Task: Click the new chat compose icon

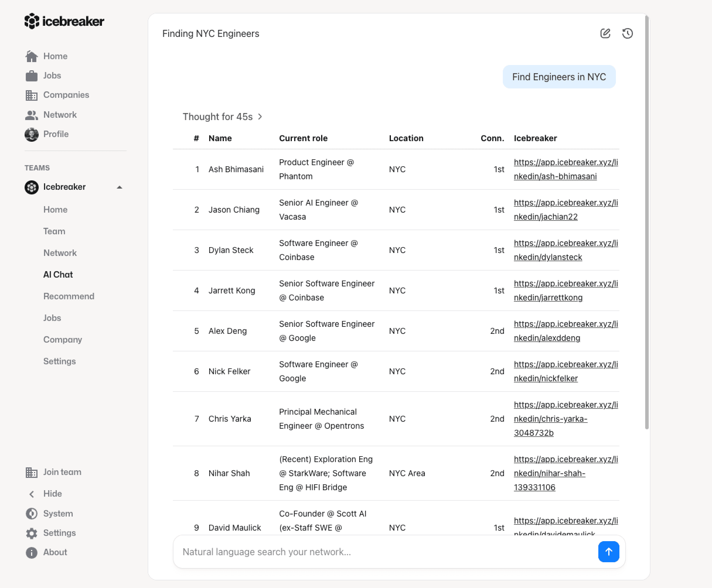Action: point(605,33)
